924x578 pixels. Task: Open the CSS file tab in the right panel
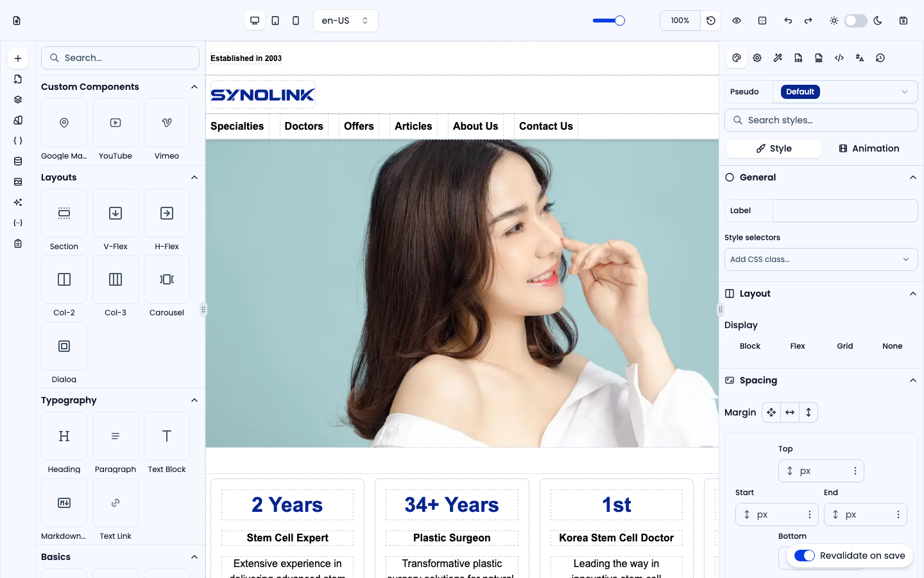(x=798, y=58)
